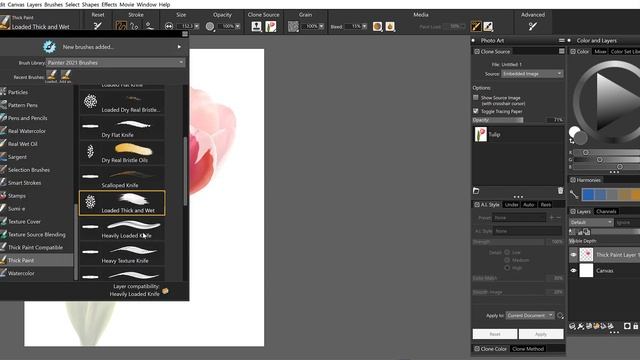Hide the Canvas layer
This screenshot has width=640, height=360.
(x=573, y=270)
